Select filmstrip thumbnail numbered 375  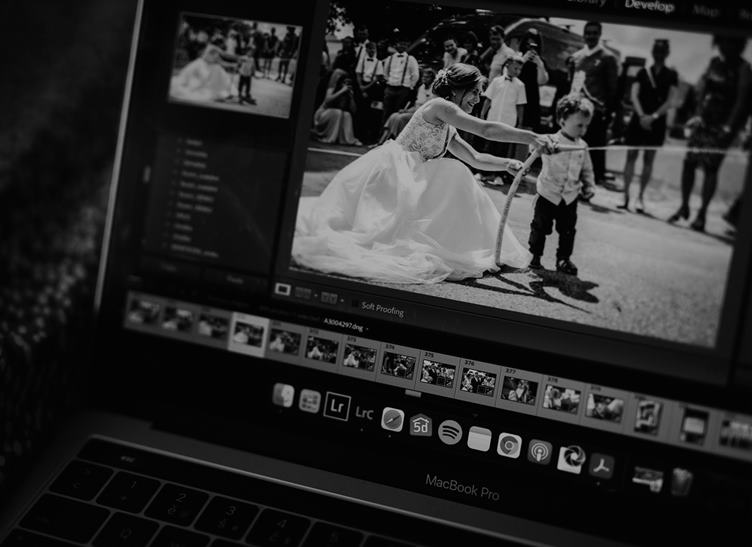click(438, 372)
